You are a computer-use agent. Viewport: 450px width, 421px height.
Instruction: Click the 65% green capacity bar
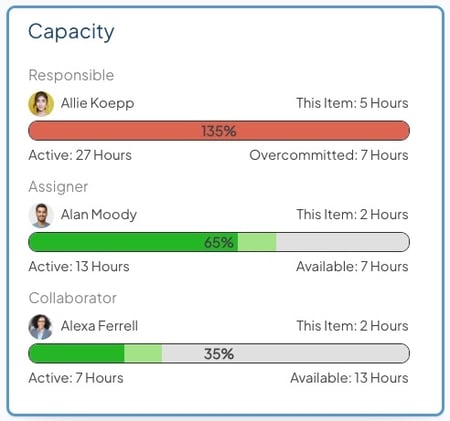click(x=219, y=242)
